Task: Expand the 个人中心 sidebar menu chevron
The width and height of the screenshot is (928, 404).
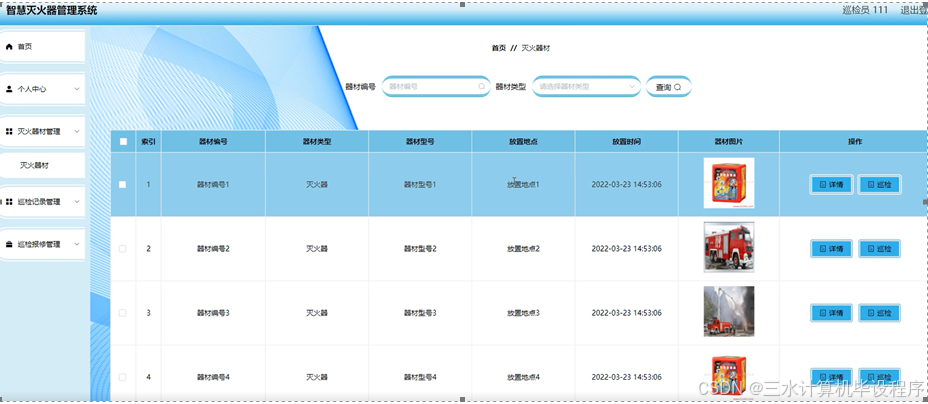Action: tap(77, 89)
